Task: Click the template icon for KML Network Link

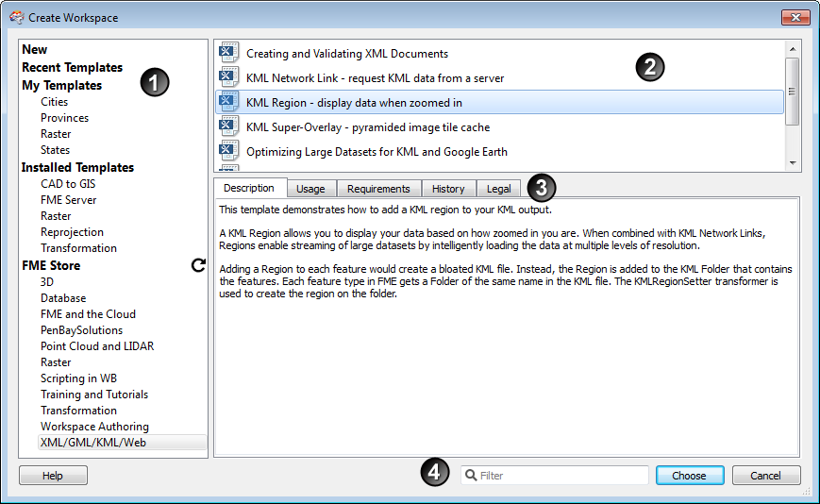Action: click(229, 77)
